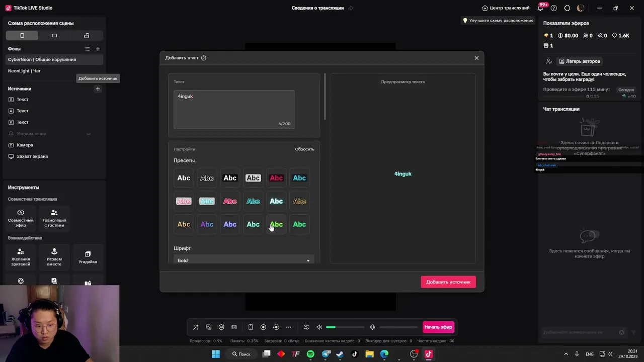Click the AI hexagon icon in toolbar

(221, 327)
